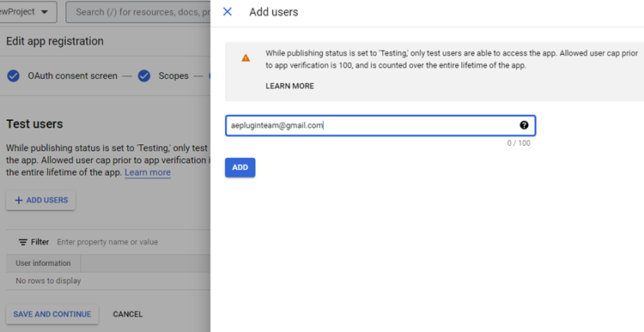Screen dimensions: 644x332
Task: Click the User information column header
Action: click(43, 263)
